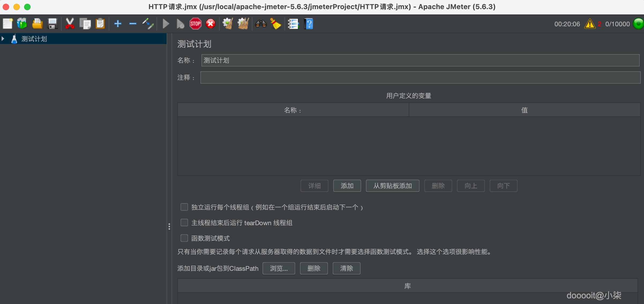Viewport: 644px width, 304px height.
Task: Click 从剪贴板添加 button
Action: click(392, 186)
